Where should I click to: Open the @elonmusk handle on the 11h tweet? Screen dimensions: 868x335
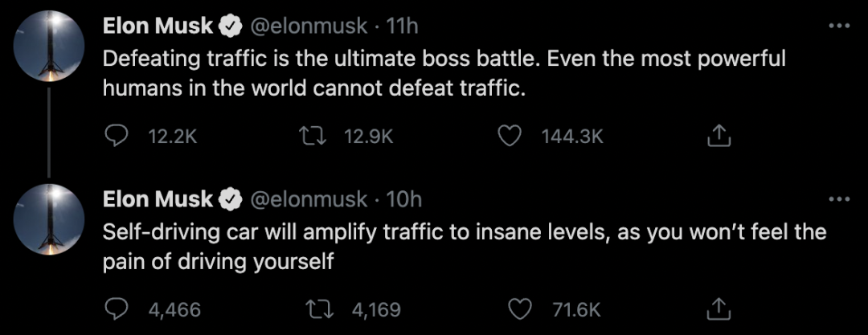pyautogui.click(x=309, y=27)
